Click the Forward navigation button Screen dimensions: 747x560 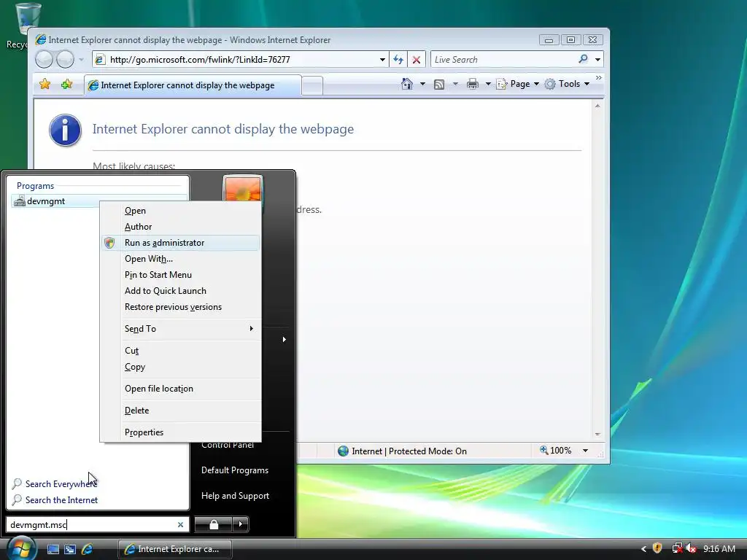[x=65, y=60]
